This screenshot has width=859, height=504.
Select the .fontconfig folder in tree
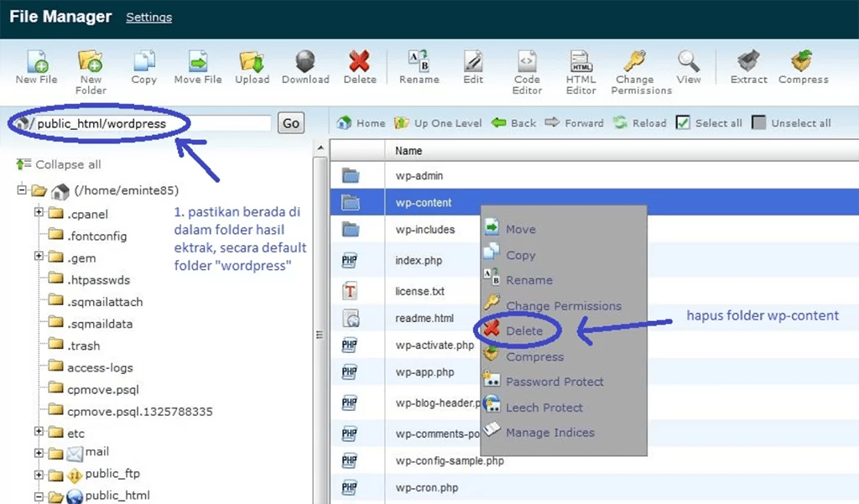87,236
